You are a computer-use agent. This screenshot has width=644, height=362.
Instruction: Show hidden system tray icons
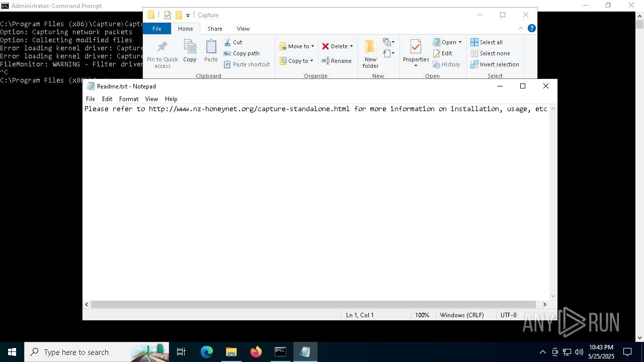tap(542, 352)
